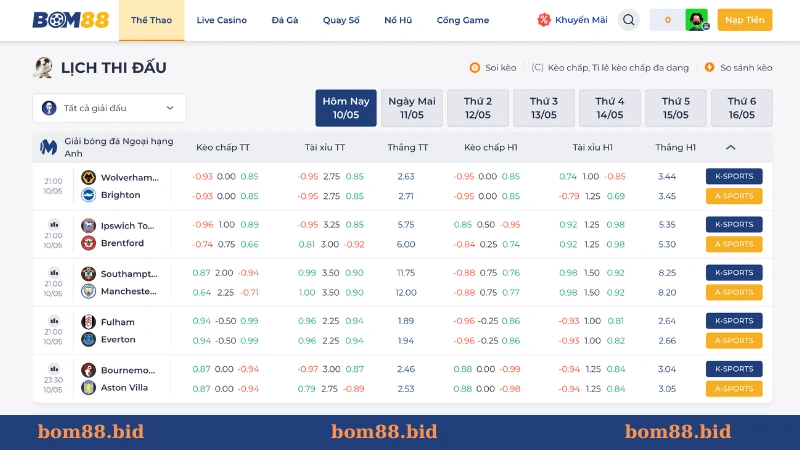Click Southampton Thắng TT odds 11.75
Viewport: 800px width, 450px height.
[x=406, y=273]
